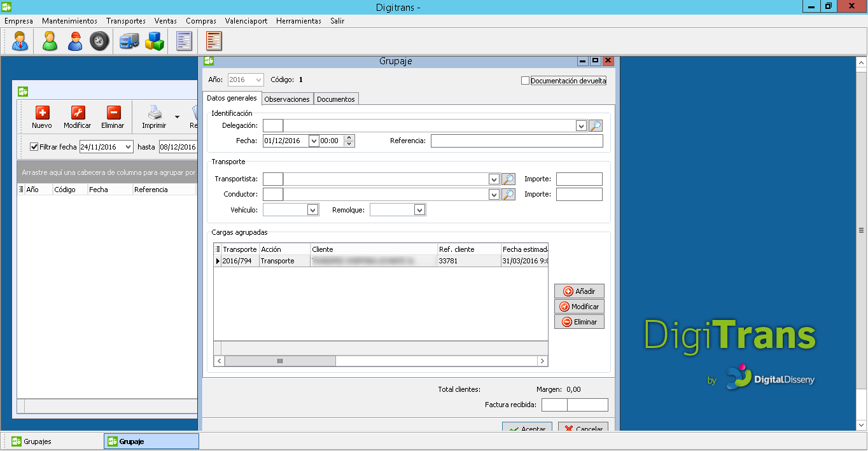Switch to the Observaciones tab
Screen dimensions: 868x451
click(x=287, y=99)
